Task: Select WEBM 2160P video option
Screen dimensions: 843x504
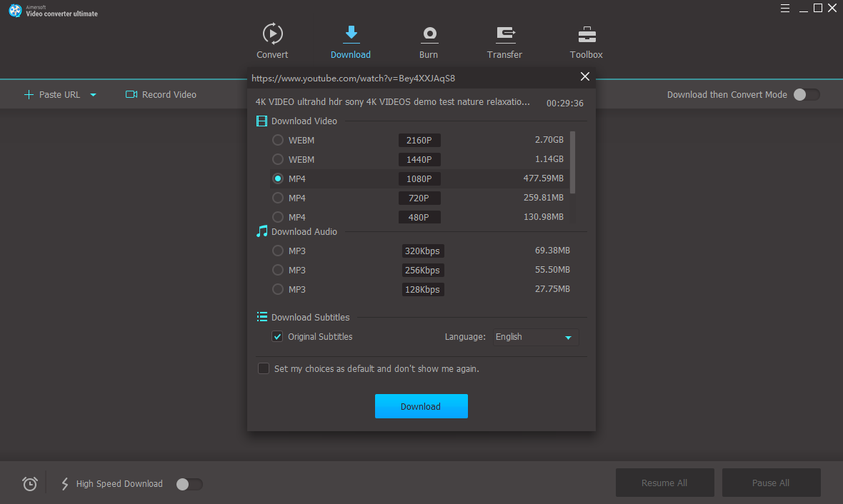Action: 277,140
